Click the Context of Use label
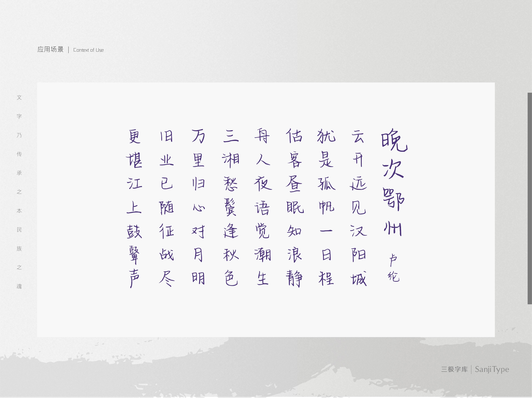The width and height of the screenshot is (532, 398). tap(88, 50)
